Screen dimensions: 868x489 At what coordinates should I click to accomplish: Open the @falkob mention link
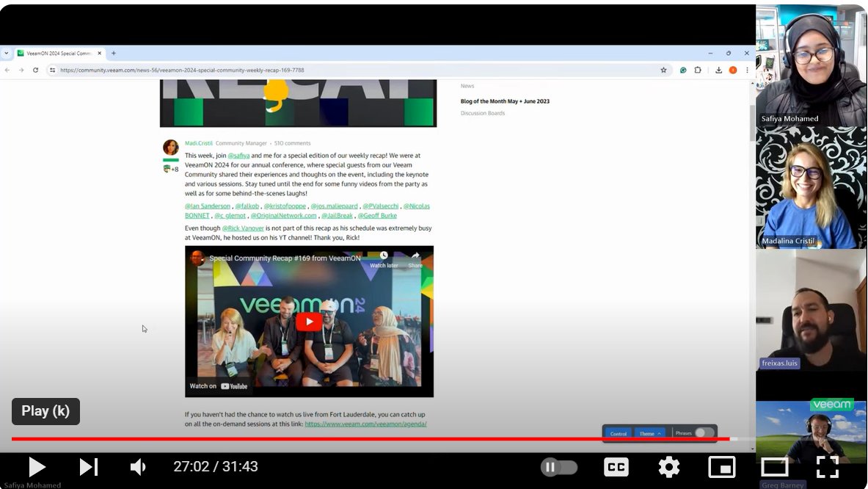click(247, 206)
